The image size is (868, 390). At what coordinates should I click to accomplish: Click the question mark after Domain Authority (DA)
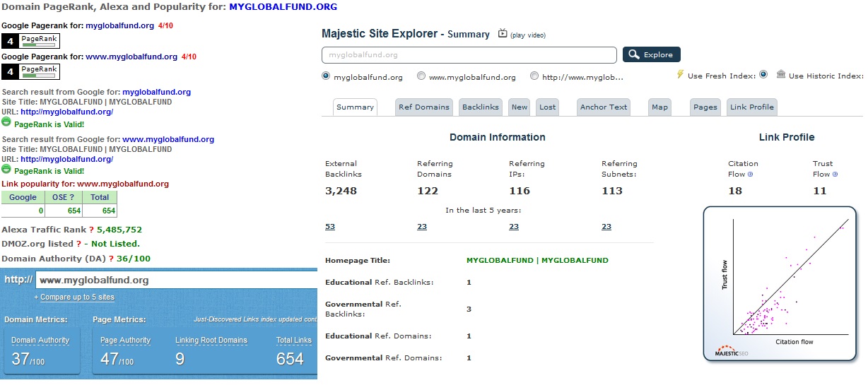pos(112,259)
